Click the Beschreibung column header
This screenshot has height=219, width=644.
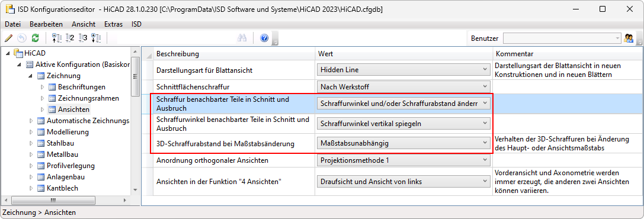tap(234, 54)
